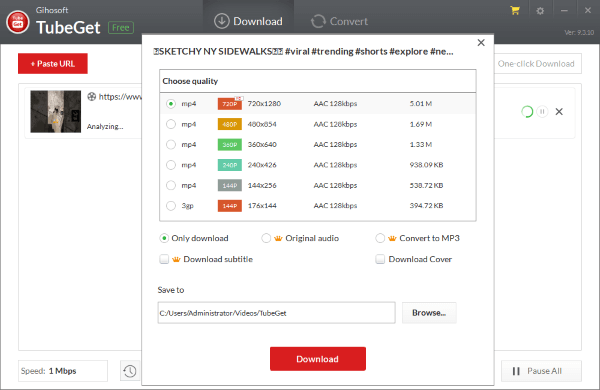Click the SKETCHY NY SIDEWALKS video title
Viewport: 600px width, 390px height.
[x=303, y=52]
